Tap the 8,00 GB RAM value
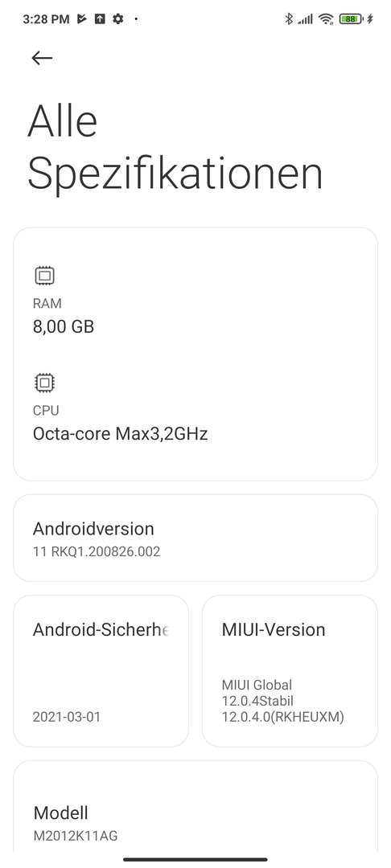 [64, 326]
